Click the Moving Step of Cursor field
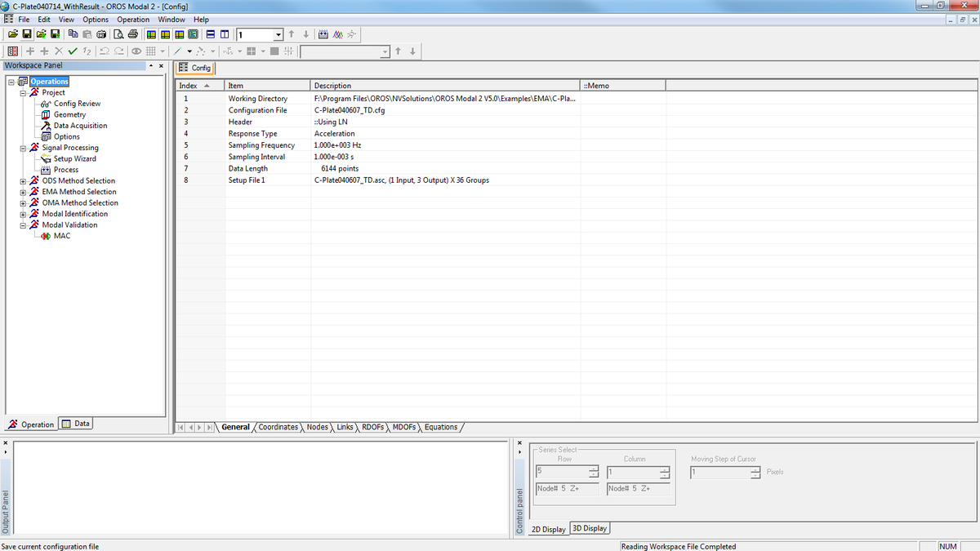 pyautogui.click(x=719, y=471)
